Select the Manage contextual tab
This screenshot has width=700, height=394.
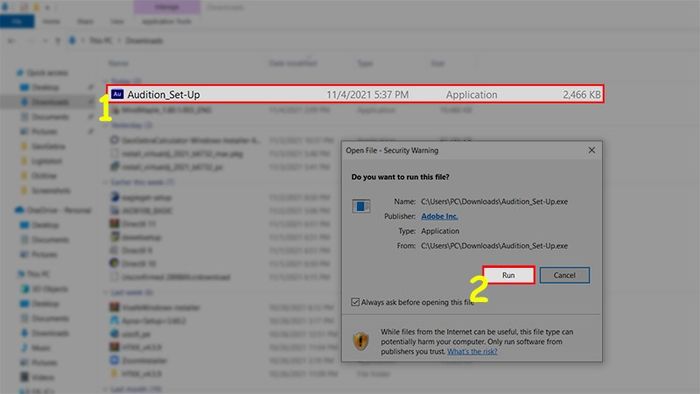coord(167,7)
